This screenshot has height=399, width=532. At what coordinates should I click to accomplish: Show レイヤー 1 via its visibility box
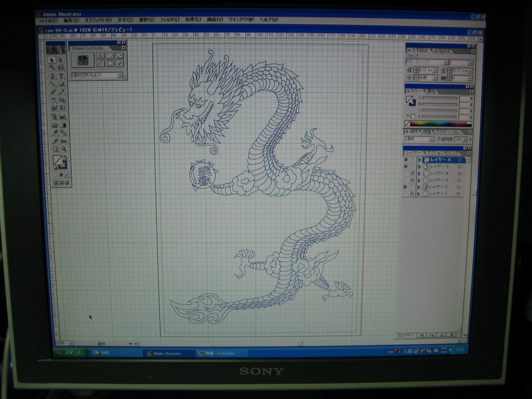tap(405, 194)
